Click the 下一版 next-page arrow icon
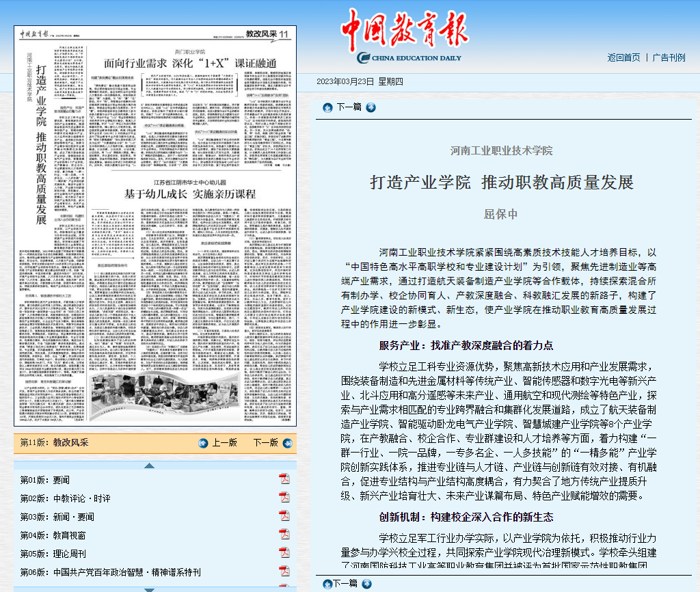700x592 pixels. coord(288,443)
